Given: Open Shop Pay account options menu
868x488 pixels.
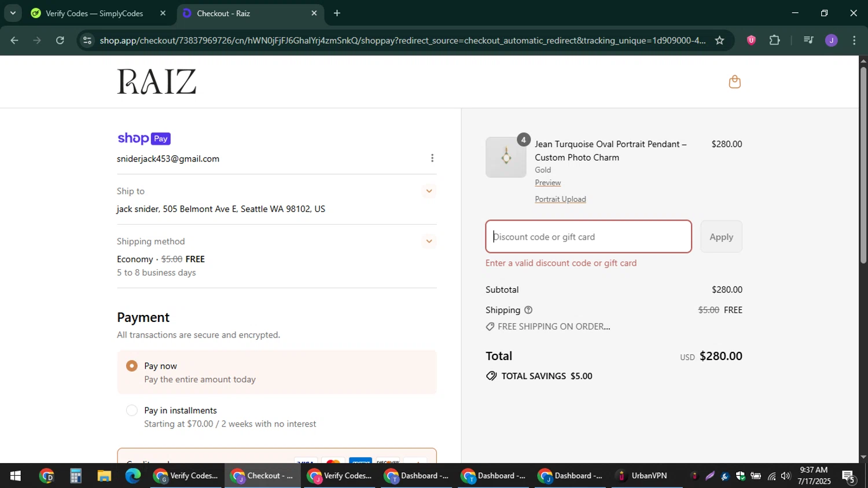Looking at the screenshot, I should [x=432, y=158].
